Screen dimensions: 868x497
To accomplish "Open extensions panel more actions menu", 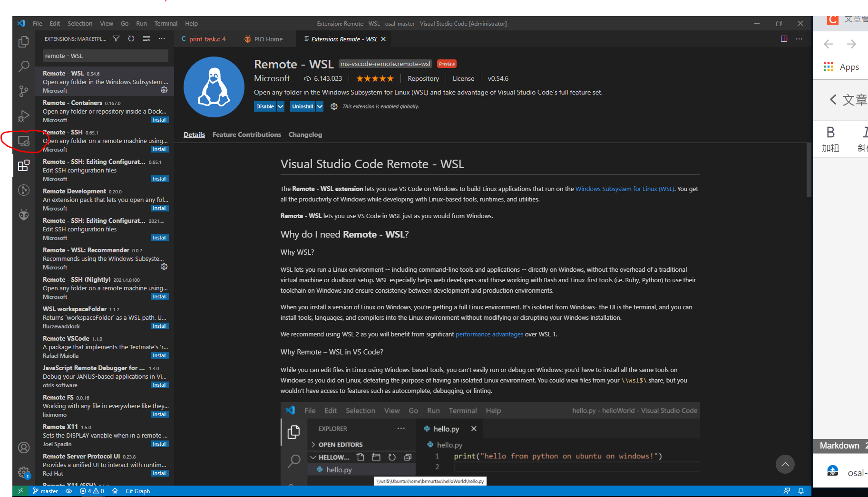I will click(x=162, y=38).
